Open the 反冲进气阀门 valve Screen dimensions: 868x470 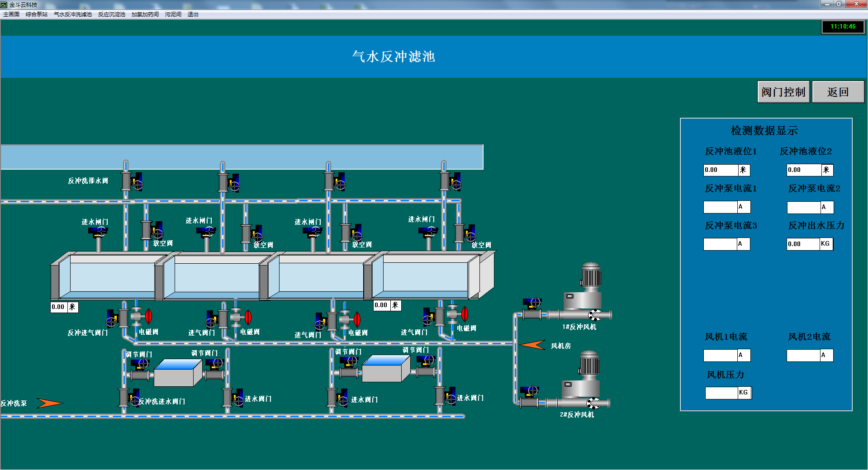click(118, 318)
